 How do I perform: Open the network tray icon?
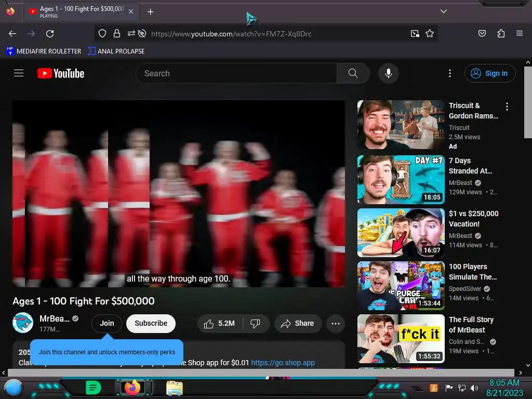tap(462, 388)
